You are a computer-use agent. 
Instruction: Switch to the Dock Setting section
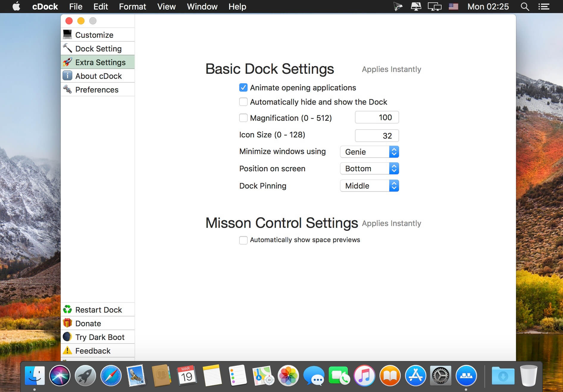coord(98,48)
